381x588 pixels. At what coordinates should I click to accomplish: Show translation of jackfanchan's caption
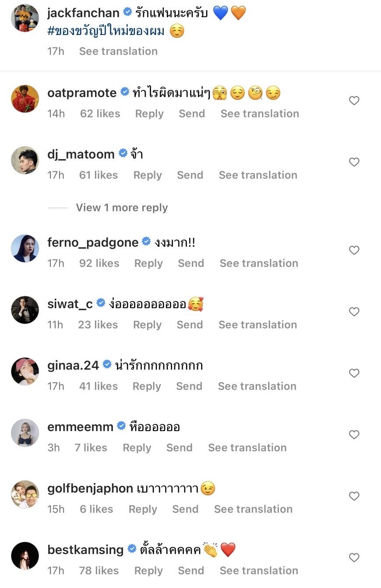pos(118,51)
